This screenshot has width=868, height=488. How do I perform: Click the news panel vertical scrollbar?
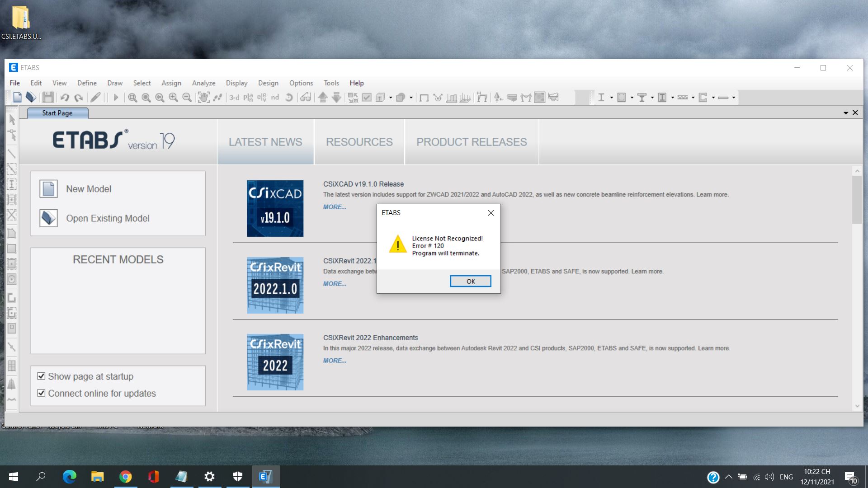pos(857,199)
